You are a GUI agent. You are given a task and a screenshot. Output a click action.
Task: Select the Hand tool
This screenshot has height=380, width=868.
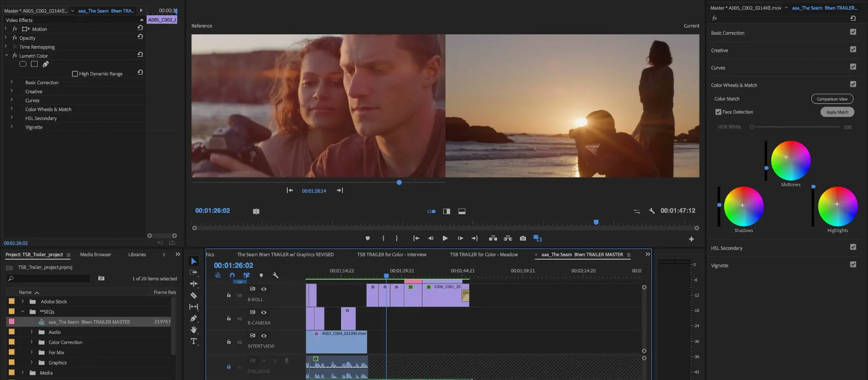[194, 330]
